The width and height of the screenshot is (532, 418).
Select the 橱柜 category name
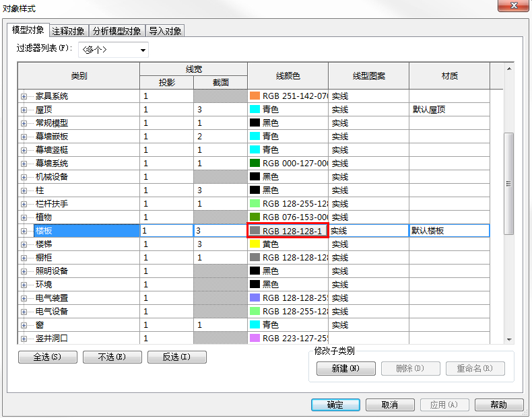point(44,258)
